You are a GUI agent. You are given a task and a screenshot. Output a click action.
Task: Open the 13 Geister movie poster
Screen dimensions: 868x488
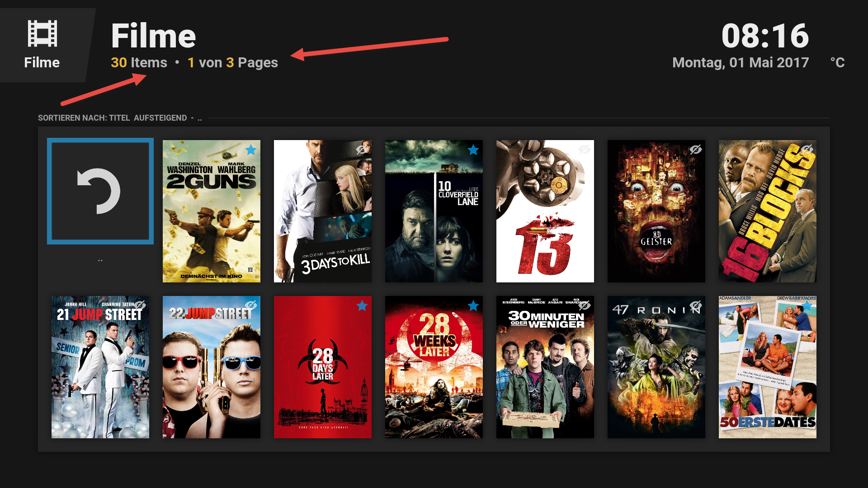point(656,211)
